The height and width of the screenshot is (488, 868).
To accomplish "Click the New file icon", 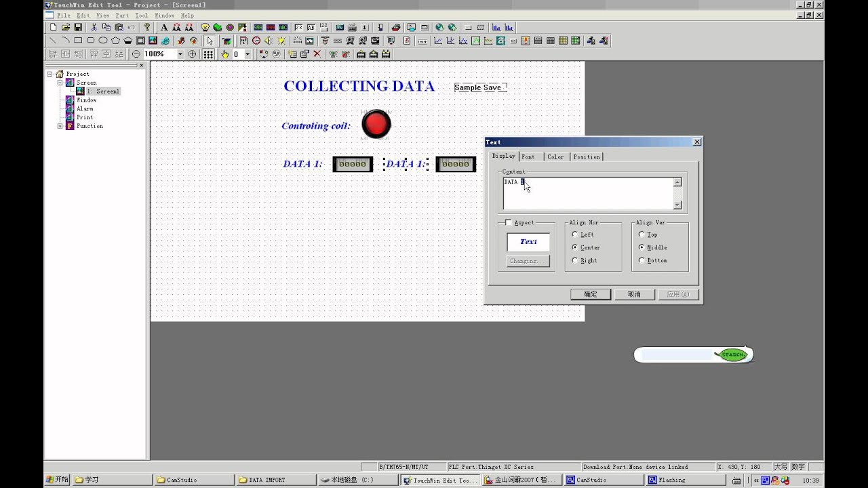I will point(53,27).
